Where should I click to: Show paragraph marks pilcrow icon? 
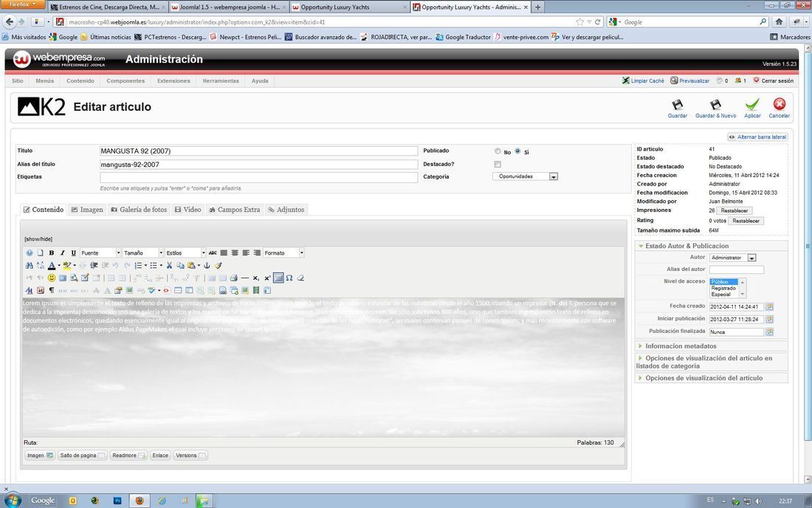(51, 290)
